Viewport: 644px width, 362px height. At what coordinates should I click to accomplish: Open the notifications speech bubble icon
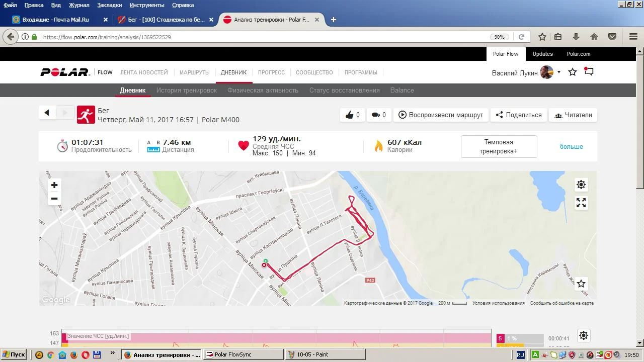click(x=589, y=72)
